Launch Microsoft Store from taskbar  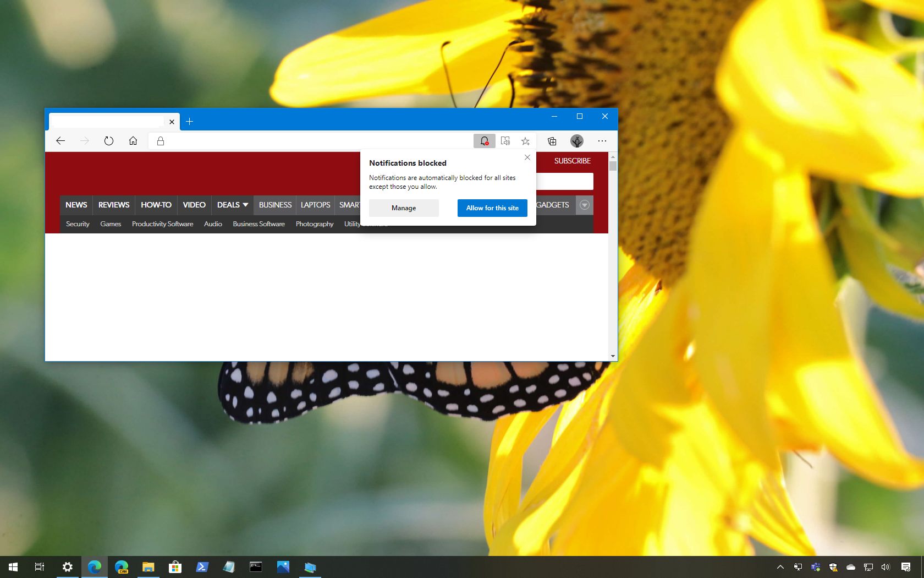(x=175, y=567)
